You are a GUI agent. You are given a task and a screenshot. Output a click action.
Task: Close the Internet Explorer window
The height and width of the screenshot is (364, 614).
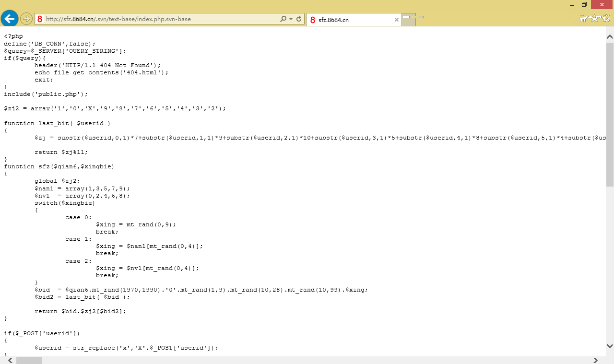point(602,4)
